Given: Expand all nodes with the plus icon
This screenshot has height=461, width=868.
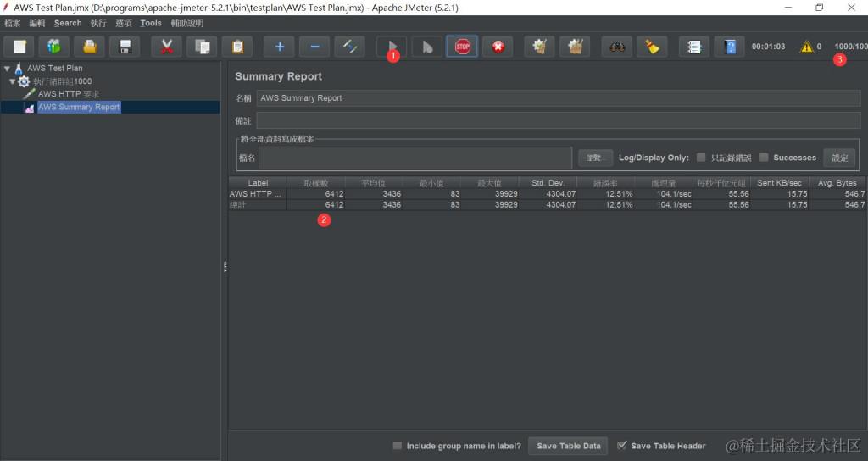Looking at the screenshot, I should pyautogui.click(x=279, y=47).
